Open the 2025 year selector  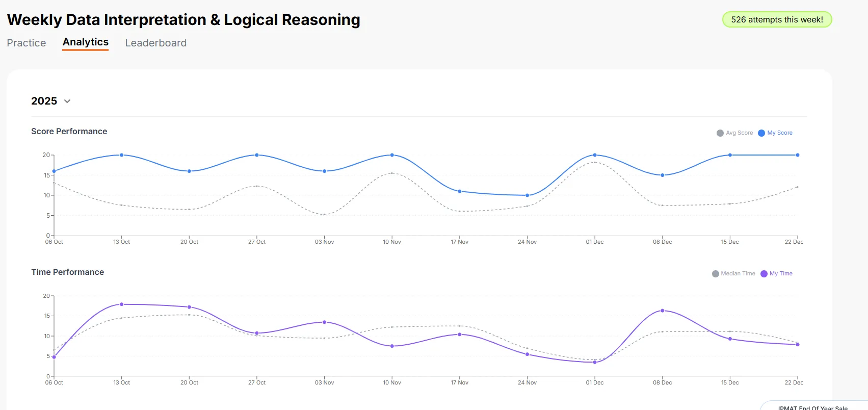click(51, 101)
